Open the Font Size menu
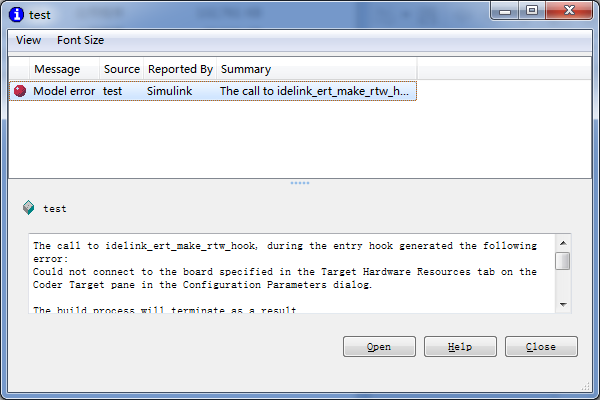This screenshot has width=600, height=400. (x=80, y=40)
